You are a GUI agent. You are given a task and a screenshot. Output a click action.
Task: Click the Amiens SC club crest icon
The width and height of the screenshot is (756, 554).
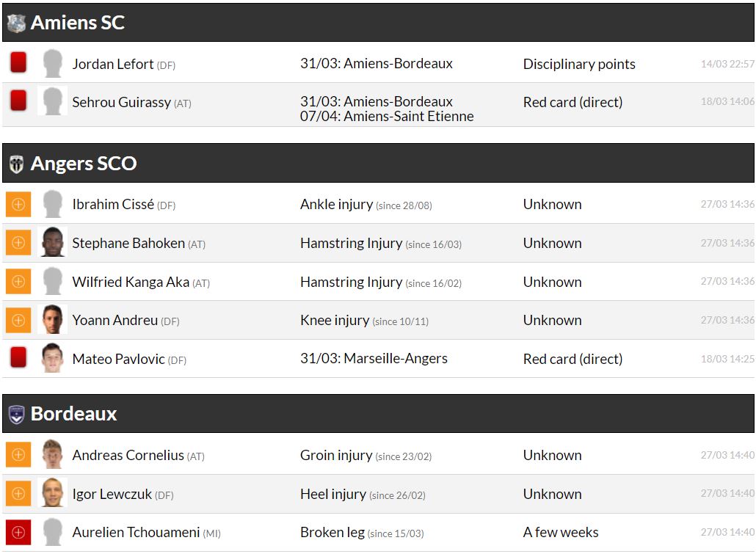pyautogui.click(x=16, y=23)
